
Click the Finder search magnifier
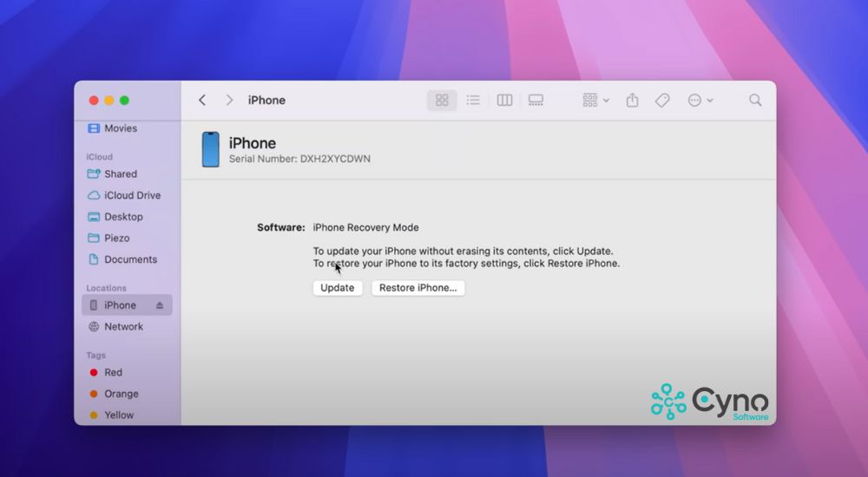[x=755, y=100]
